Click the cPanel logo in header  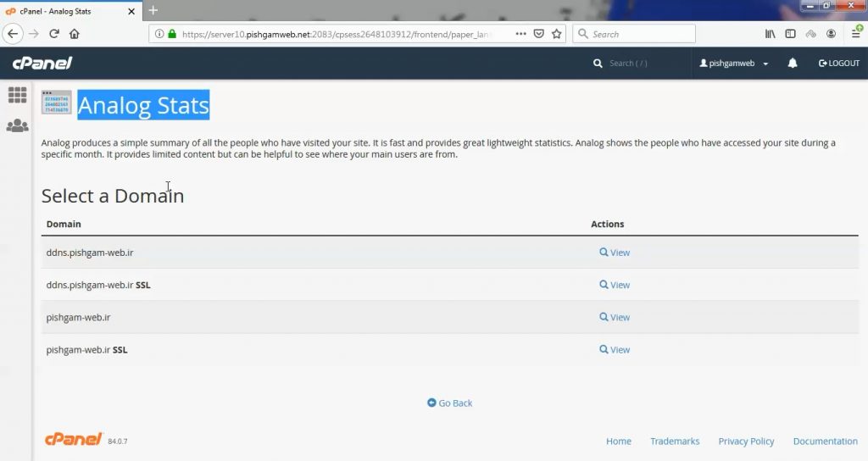pyautogui.click(x=42, y=63)
